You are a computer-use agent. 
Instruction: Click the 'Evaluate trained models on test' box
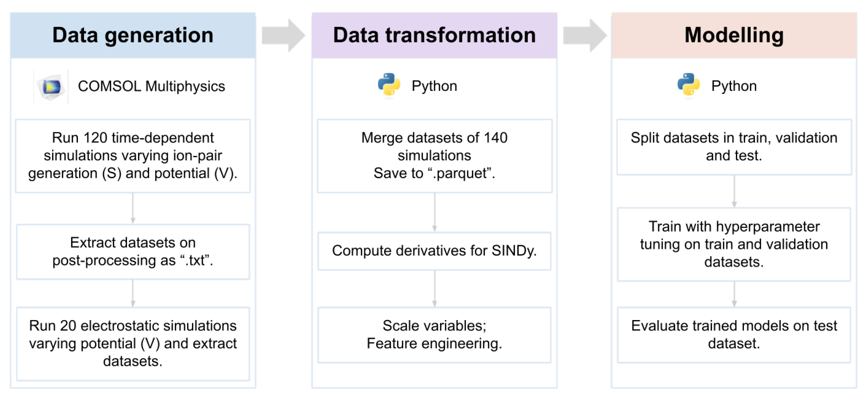(734, 335)
